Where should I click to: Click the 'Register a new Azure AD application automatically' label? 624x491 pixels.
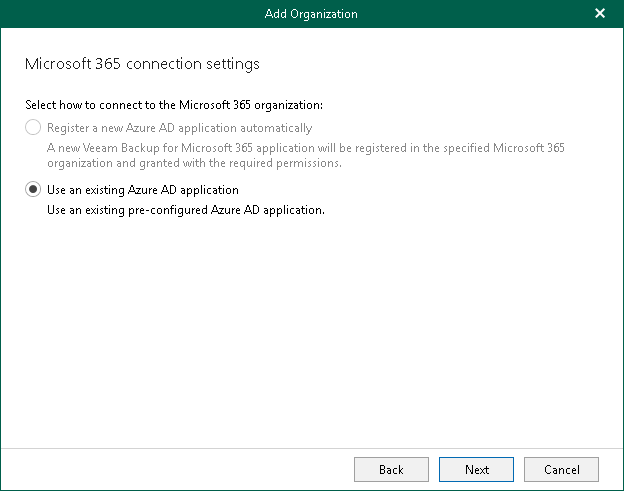[180, 128]
